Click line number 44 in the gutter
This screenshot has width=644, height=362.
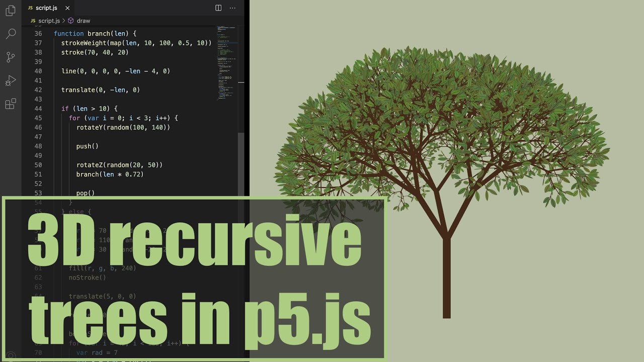(x=38, y=109)
